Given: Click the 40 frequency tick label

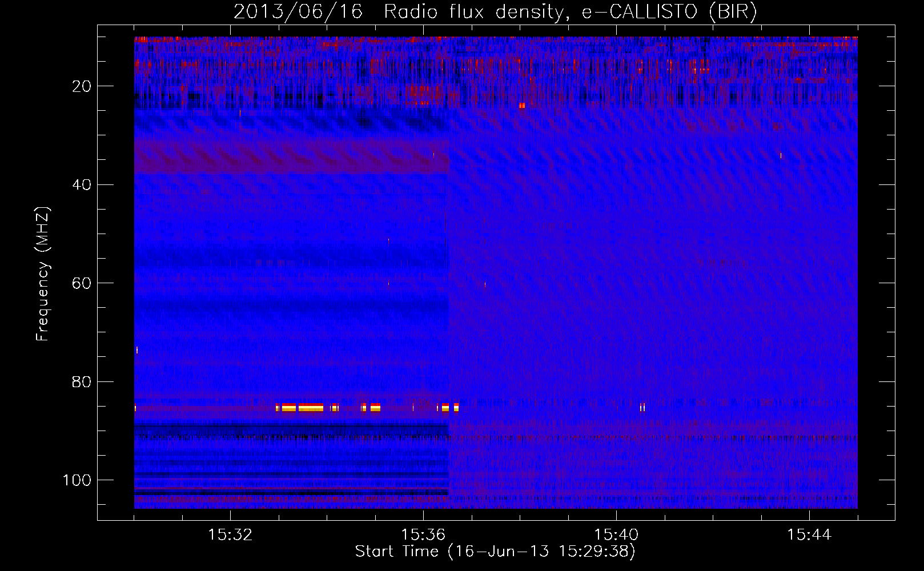Looking at the screenshot, I should (x=82, y=185).
